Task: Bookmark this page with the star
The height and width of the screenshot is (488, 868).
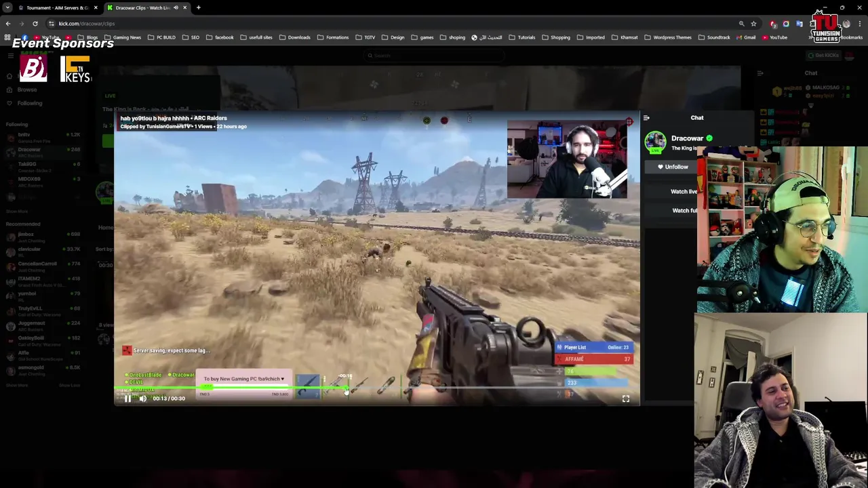Action: pos(753,24)
